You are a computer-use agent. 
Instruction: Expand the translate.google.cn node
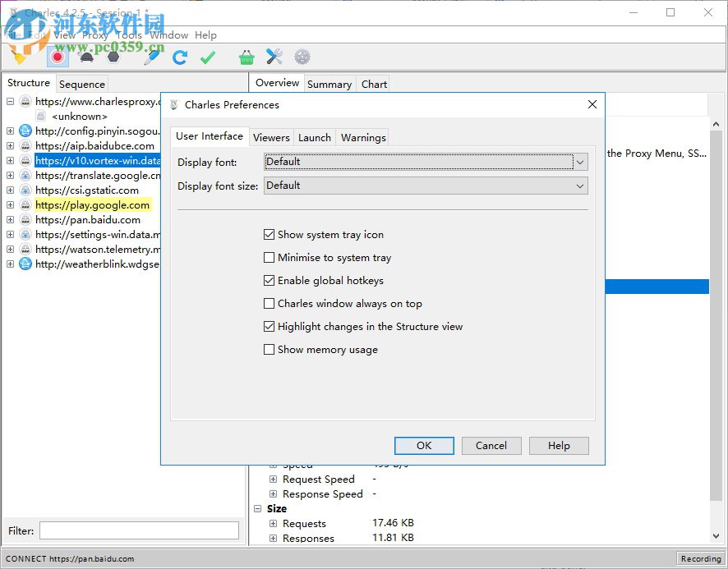click(10, 176)
